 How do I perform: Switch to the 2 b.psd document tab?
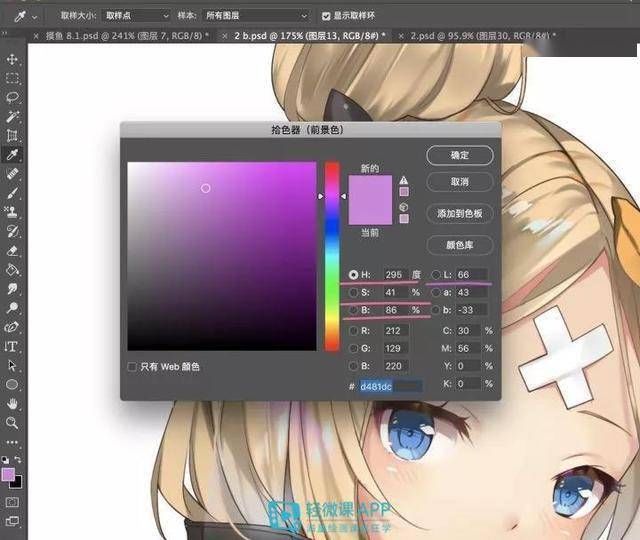[310, 36]
